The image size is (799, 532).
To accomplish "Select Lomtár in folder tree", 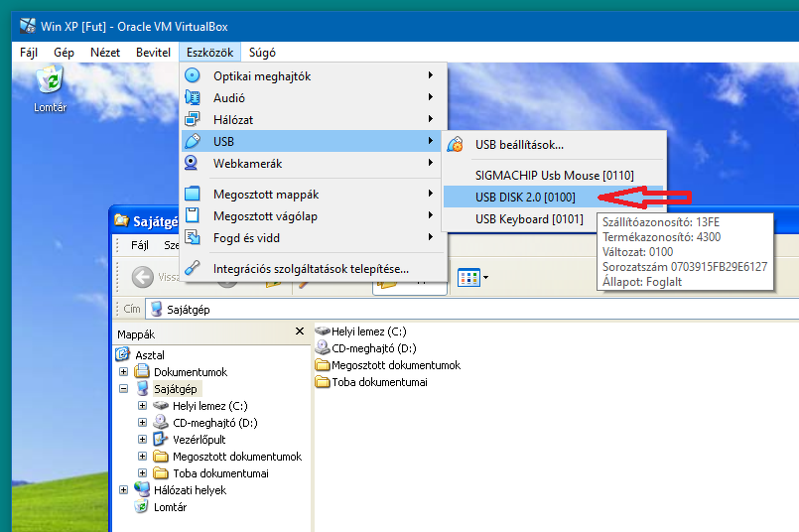I will [x=170, y=507].
